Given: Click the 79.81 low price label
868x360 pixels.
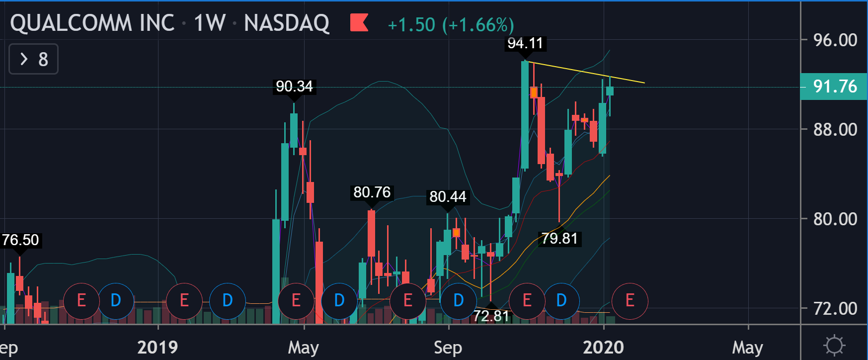Looking at the screenshot, I should [x=559, y=239].
